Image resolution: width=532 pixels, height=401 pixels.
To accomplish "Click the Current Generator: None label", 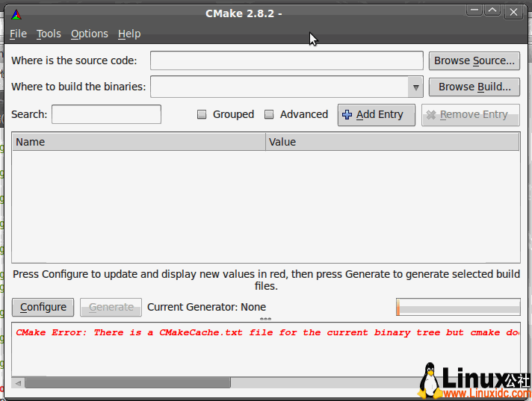I will coord(207,307).
